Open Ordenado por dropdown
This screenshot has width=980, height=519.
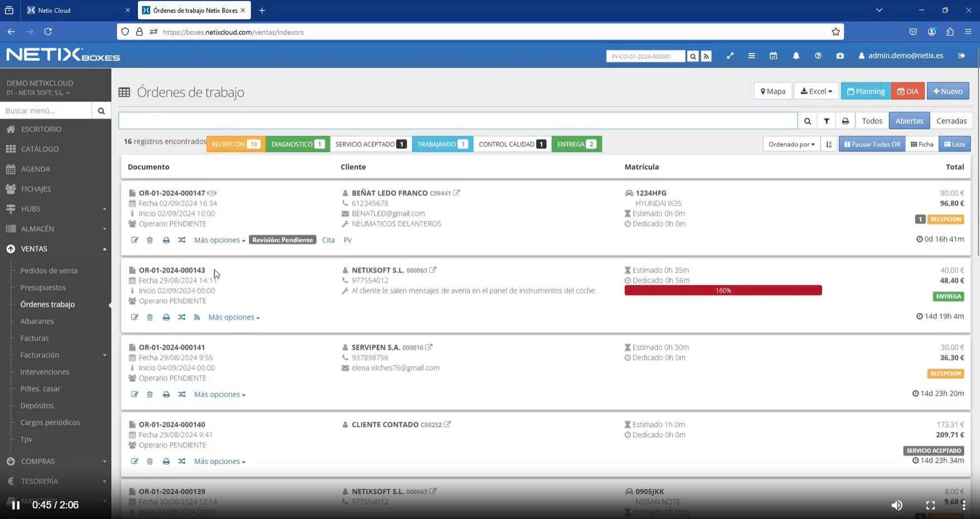tap(791, 144)
